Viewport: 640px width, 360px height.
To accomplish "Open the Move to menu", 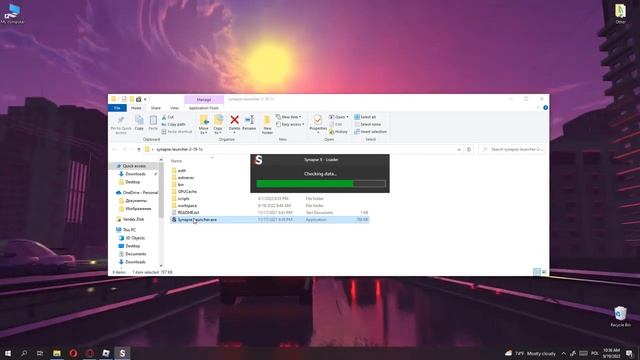I will (204, 124).
